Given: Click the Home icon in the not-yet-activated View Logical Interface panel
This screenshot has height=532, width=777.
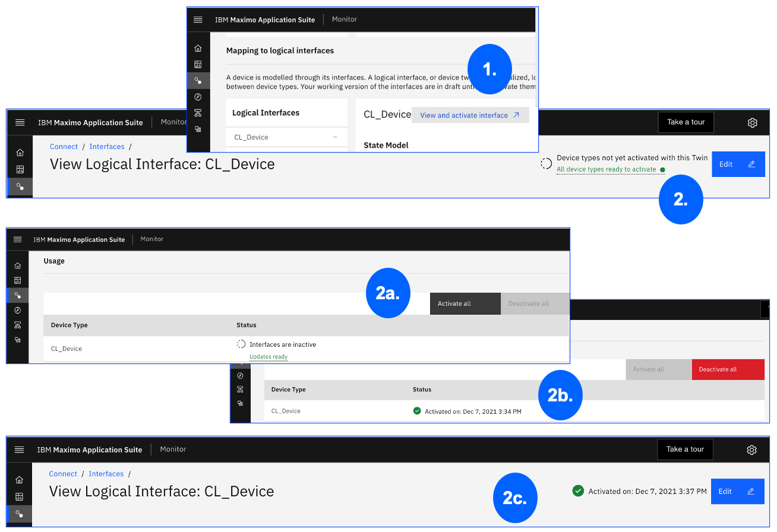Looking at the screenshot, I should (x=20, y=153).
